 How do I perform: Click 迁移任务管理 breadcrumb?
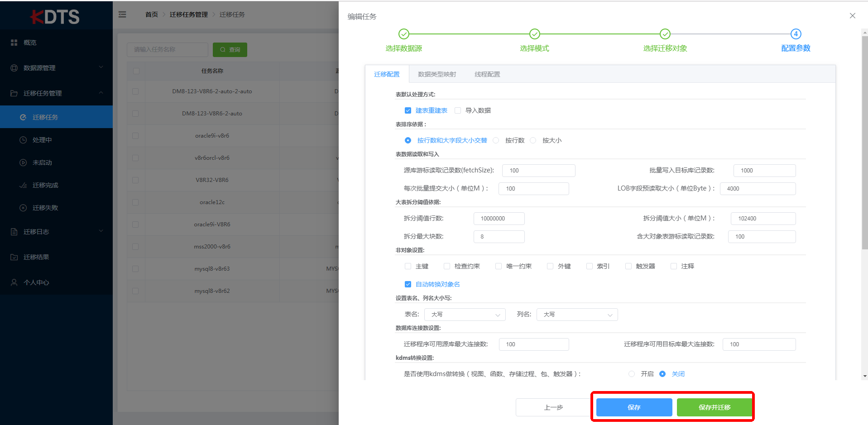point(189,14)
